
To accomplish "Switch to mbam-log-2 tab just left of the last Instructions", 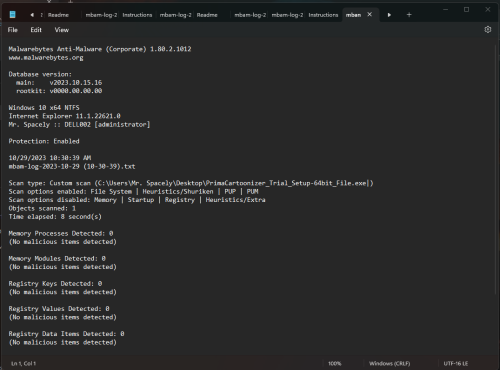I will [287, 15].
